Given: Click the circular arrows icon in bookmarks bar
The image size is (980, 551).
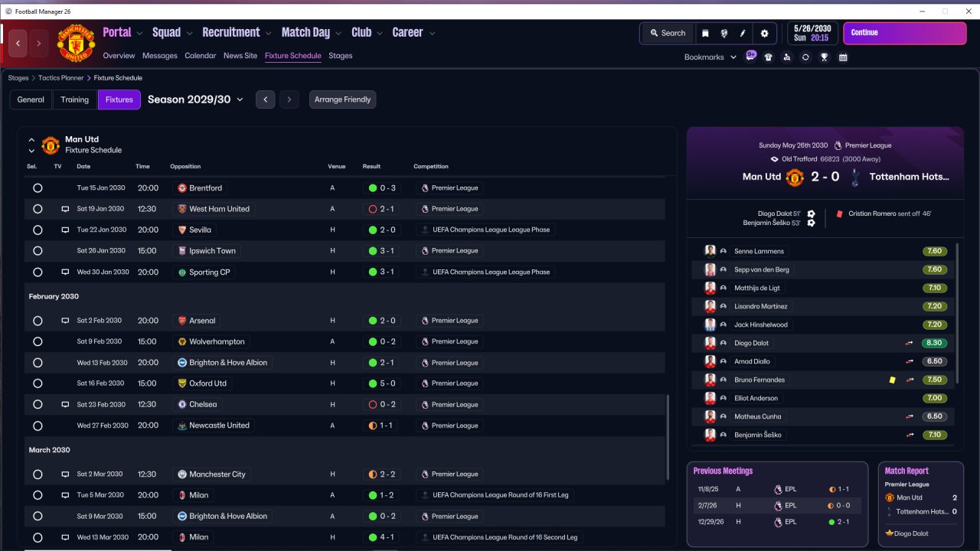Looking at the screenshot, I should pos(805,57).
